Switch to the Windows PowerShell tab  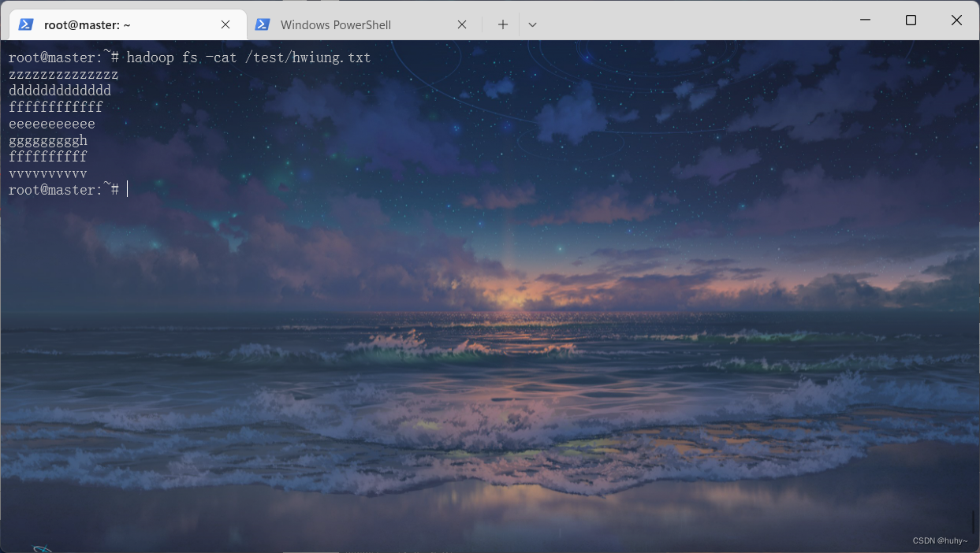pyautogui.click(x=363, y=24)
